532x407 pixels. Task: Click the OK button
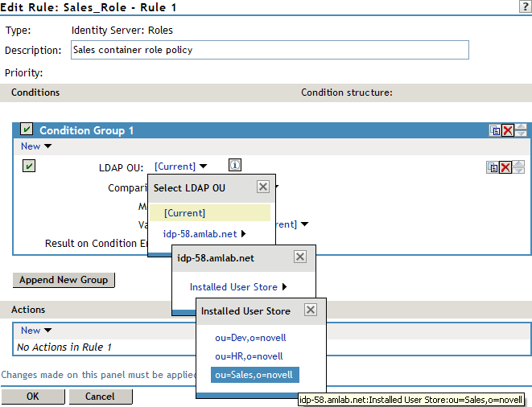click(32, 397)
